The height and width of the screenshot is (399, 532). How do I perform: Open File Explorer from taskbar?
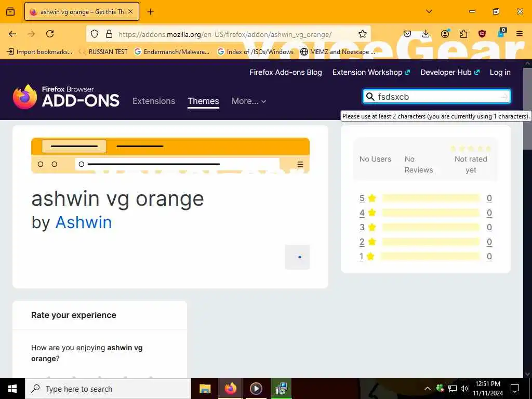(205, 389)
